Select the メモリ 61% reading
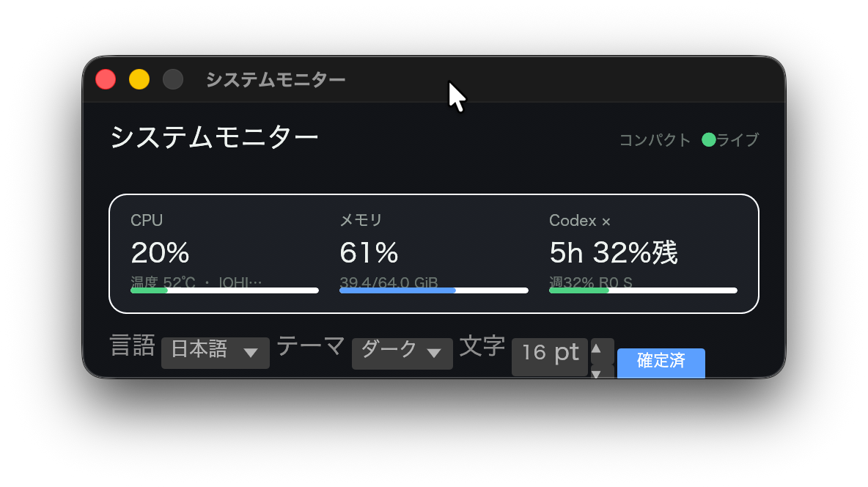This screenshot has height=487, width=868. (369, 252)
